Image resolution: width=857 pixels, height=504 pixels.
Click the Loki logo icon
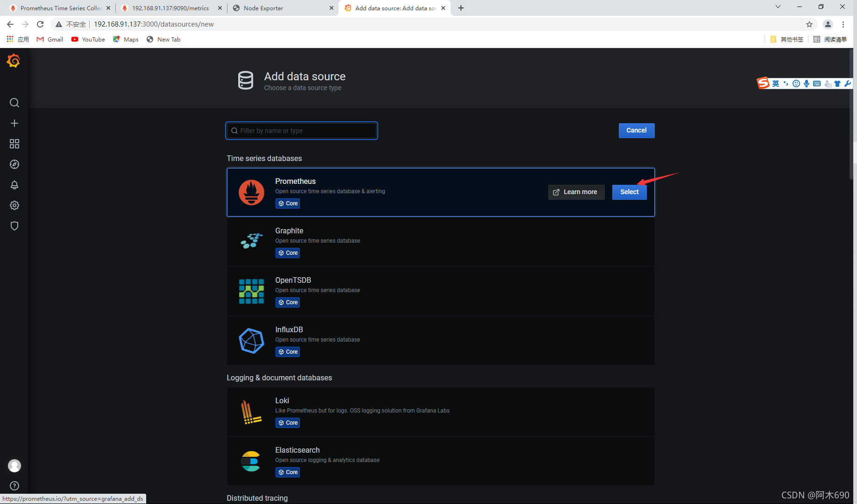[251, 412]
